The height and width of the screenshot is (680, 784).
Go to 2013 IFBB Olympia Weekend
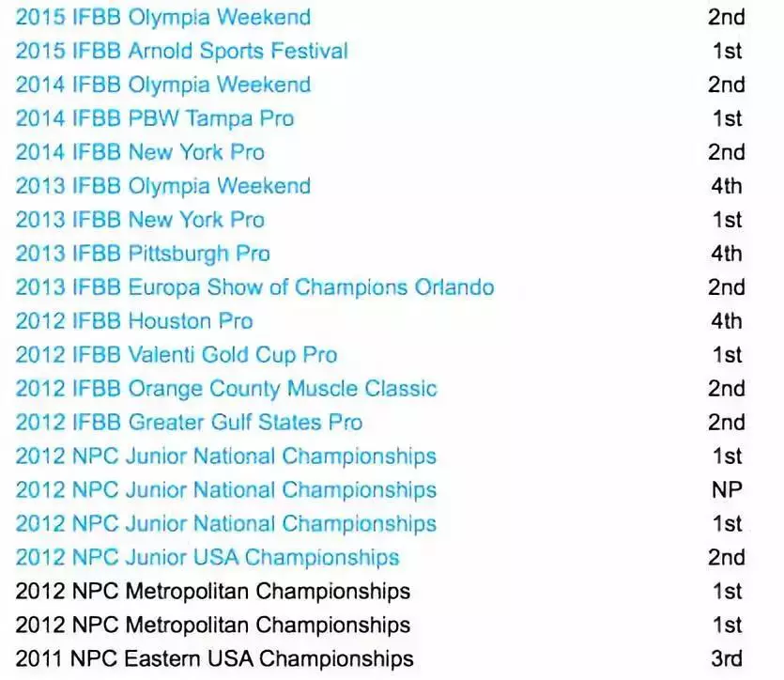coord(162,186)
